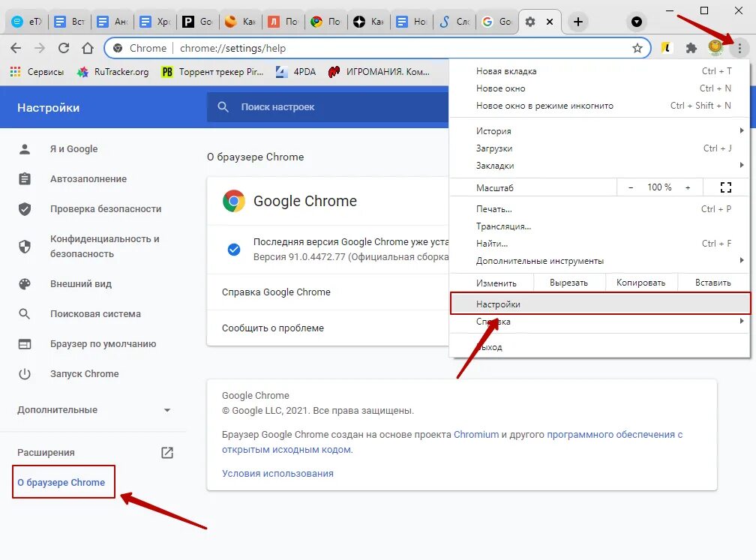Screen dimensions: 756x560
Task: Click Копировать in the edit row
Action: (x=640, y=283)
